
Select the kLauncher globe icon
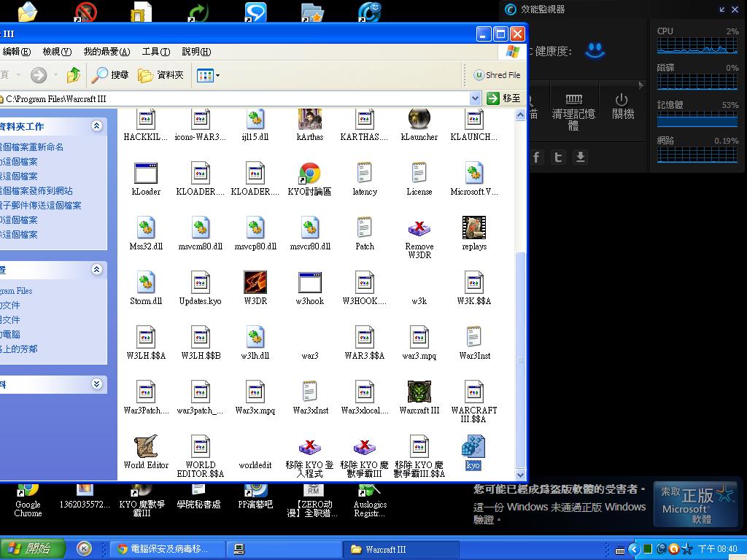(419, 119)
